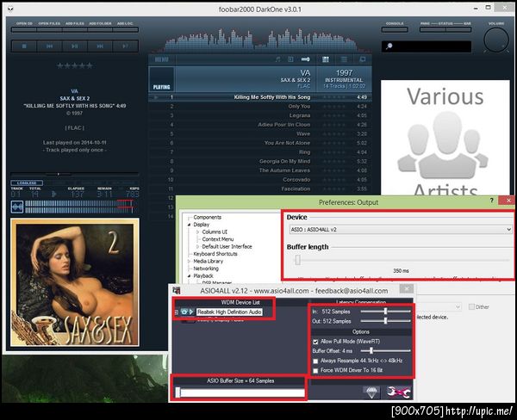Enable Always Resample 44.1kHz<->48kHz

(x=315, y=361)
